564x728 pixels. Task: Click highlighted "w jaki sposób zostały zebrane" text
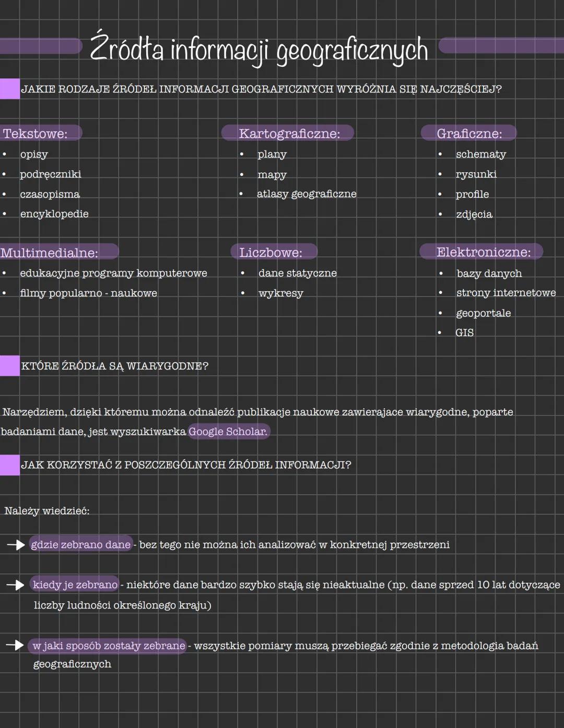click(109, 646)
